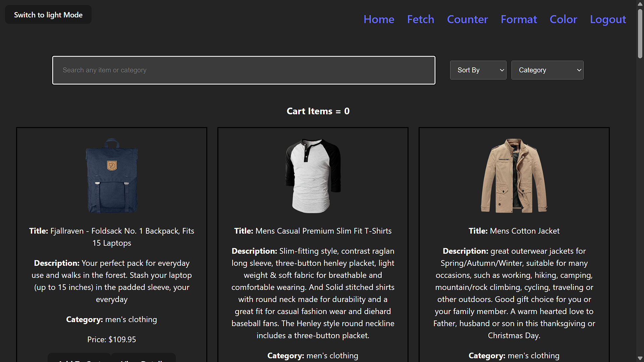Open the Sort By dropdown
Viewport: 644px width, 362px height.
[x=478, y=70]
